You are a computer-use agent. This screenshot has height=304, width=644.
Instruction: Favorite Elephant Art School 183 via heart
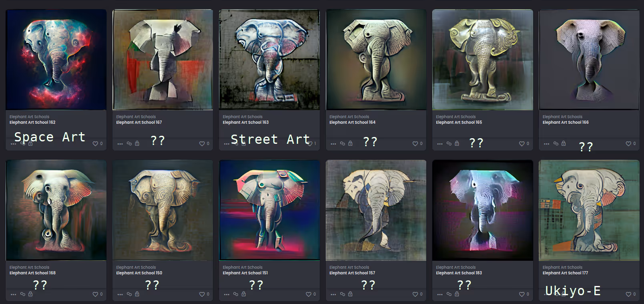522,294
